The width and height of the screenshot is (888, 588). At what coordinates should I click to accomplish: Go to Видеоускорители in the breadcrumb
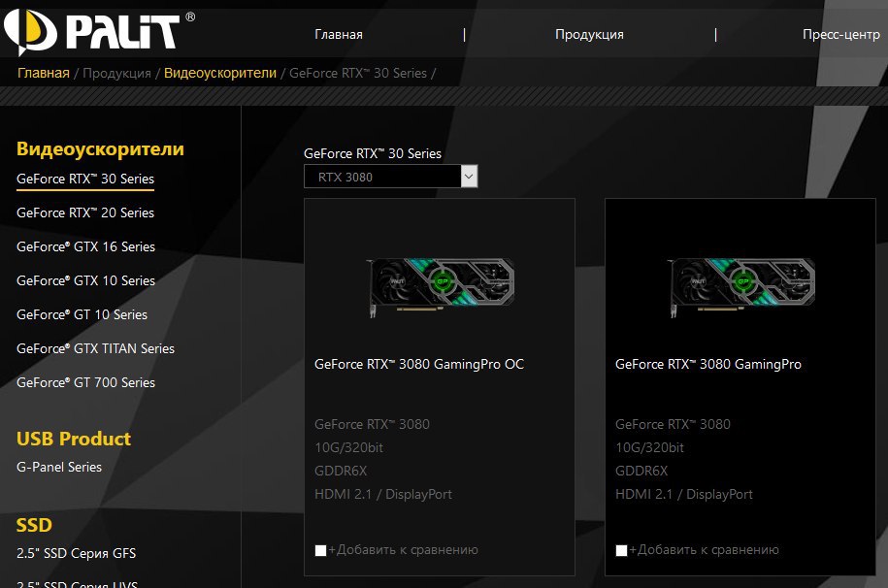coord(220,73)
